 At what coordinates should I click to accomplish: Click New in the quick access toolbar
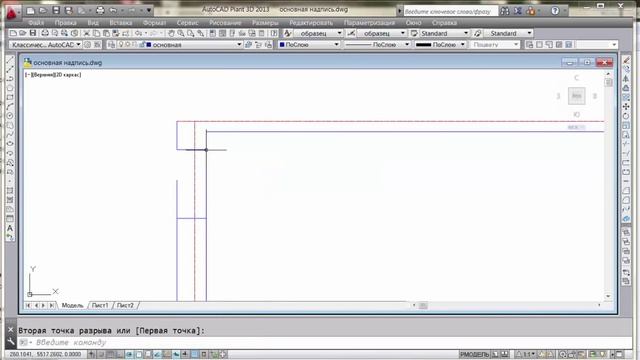pos(30,11)
